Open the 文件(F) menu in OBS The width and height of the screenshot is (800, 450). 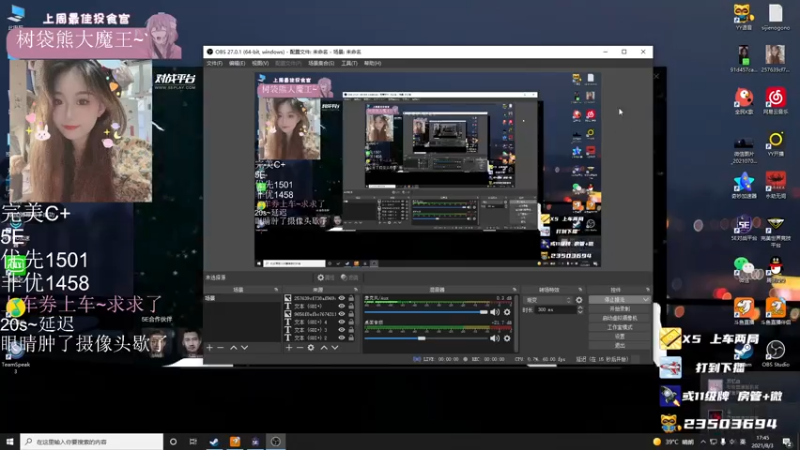tap(214, 63)
